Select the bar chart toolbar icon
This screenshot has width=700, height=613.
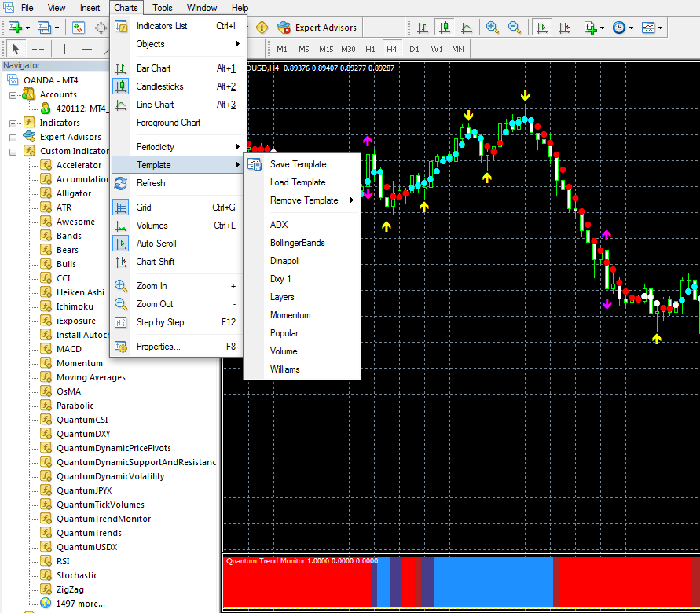423,28
